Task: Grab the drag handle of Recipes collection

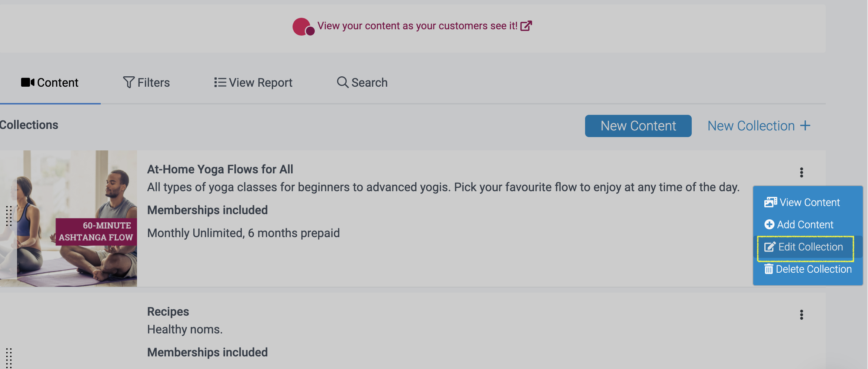Action: 9,358
